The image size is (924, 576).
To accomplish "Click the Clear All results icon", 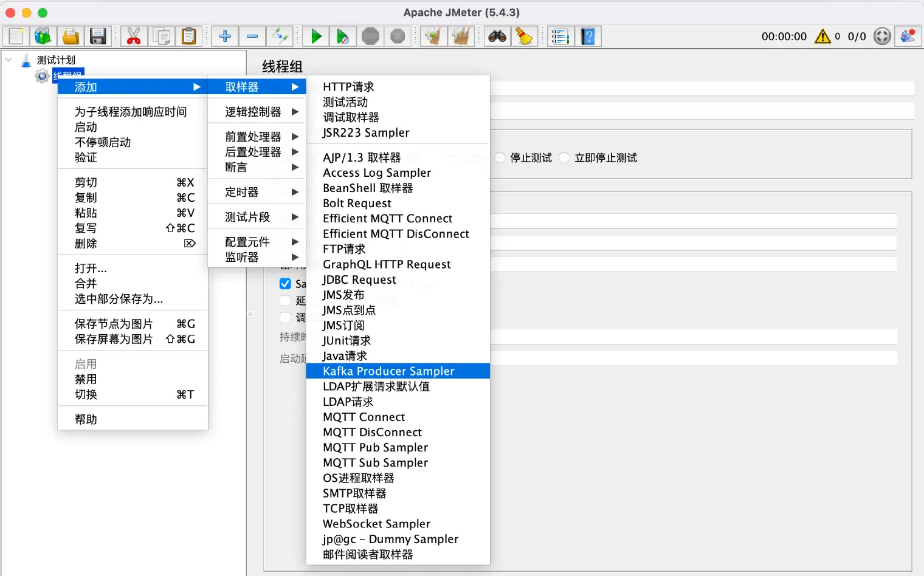I will [x=461, y=36].
